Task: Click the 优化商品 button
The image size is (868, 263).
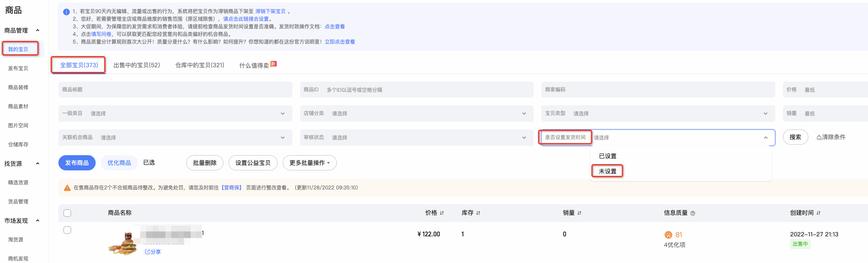Action: pos(119,163)
